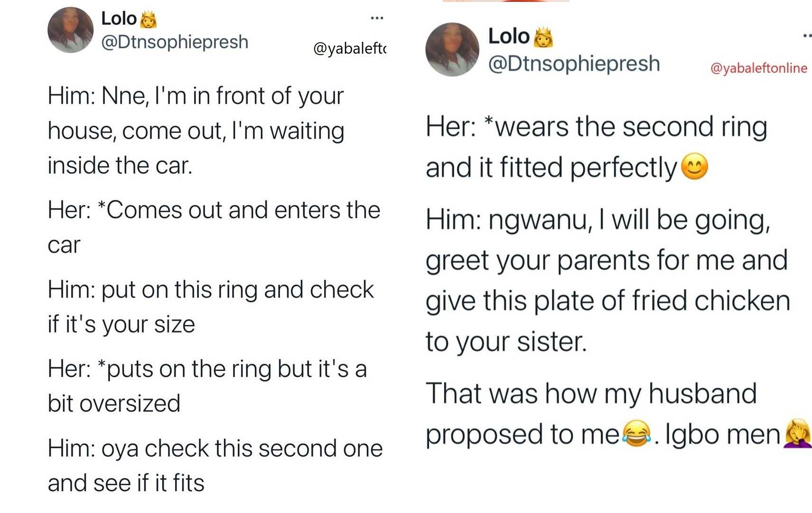Image resolution: width=812 pixels, height=513 pixels.
Task: Click the @Dtnsophiepresh handle in left tweet
Action: (175, 42)
